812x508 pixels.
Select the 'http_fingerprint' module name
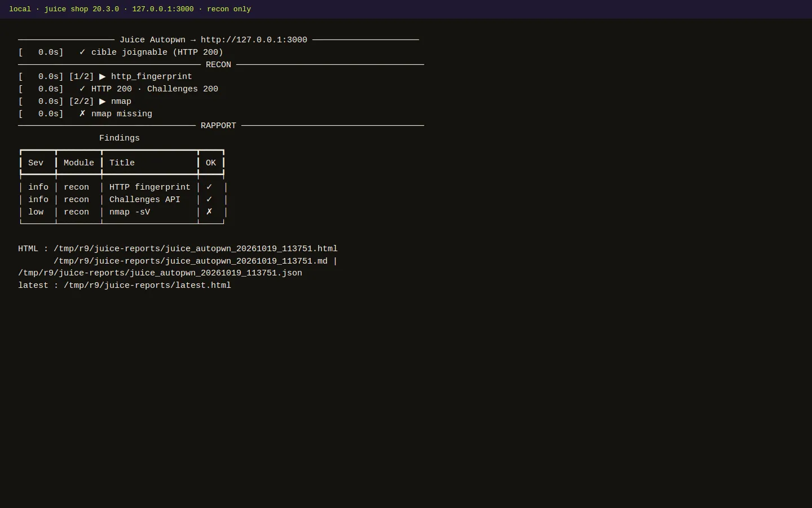click(x=152, y=77)
